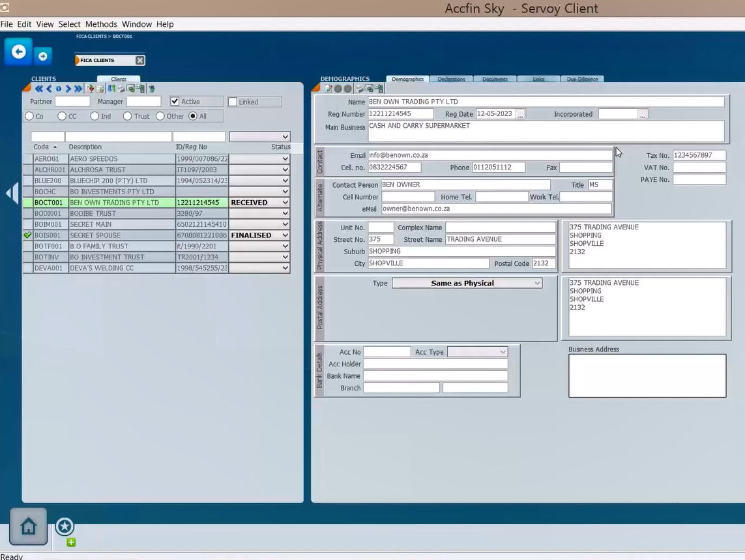The image size is (745, 560).
Task: Enable the Linked checkbox
Action: (233, 102)
